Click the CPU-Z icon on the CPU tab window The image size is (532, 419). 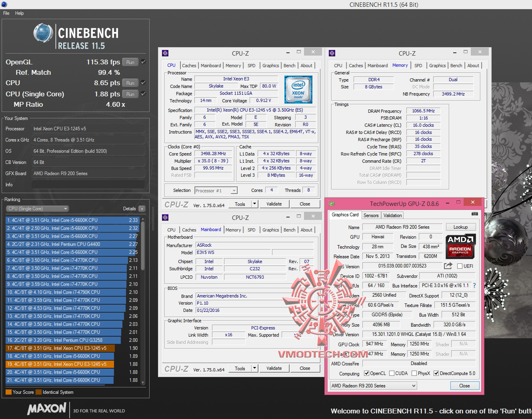(165, 53)
